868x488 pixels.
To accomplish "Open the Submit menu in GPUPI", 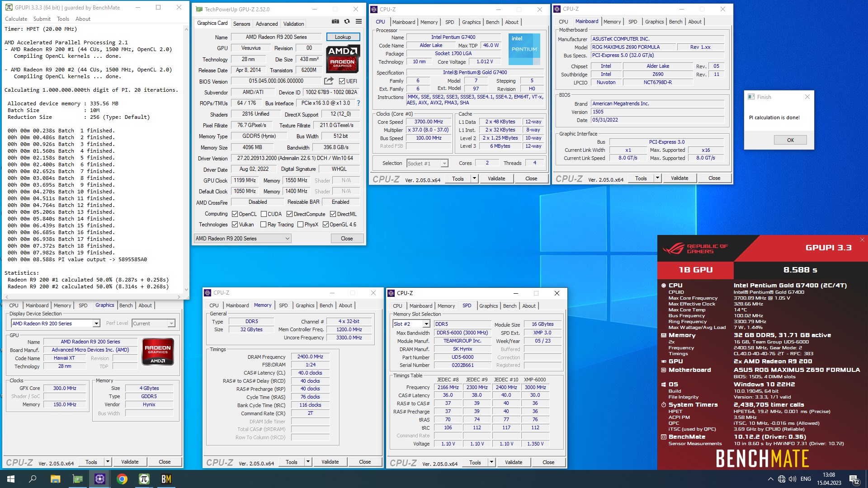I will [x=42, y=19].
